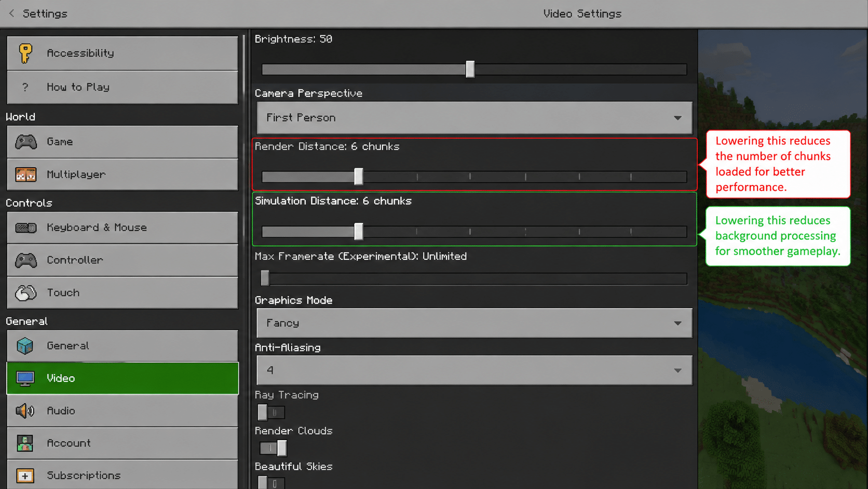The width and height of the screenshot is (868, 489).
Task: Click the Settings back label
Action: [45, 14]
